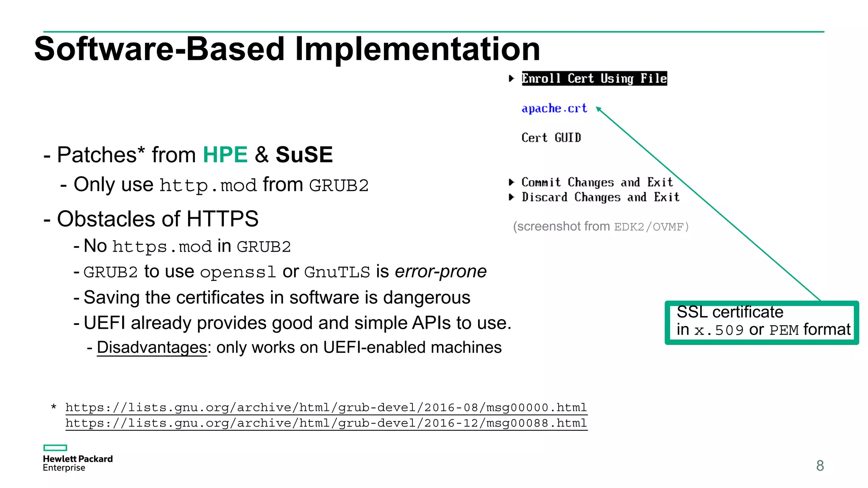
Task: Click the italic error-prone text
Action: [441, 272]
